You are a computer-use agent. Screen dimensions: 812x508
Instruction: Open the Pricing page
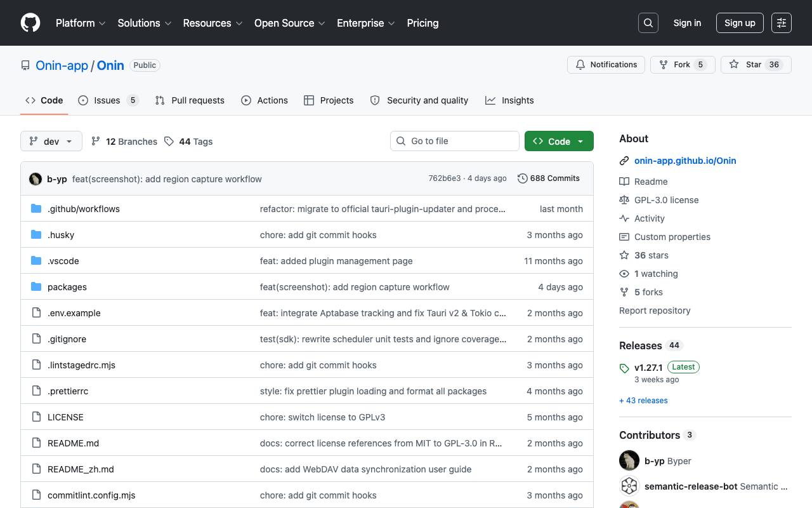(422, 23)
